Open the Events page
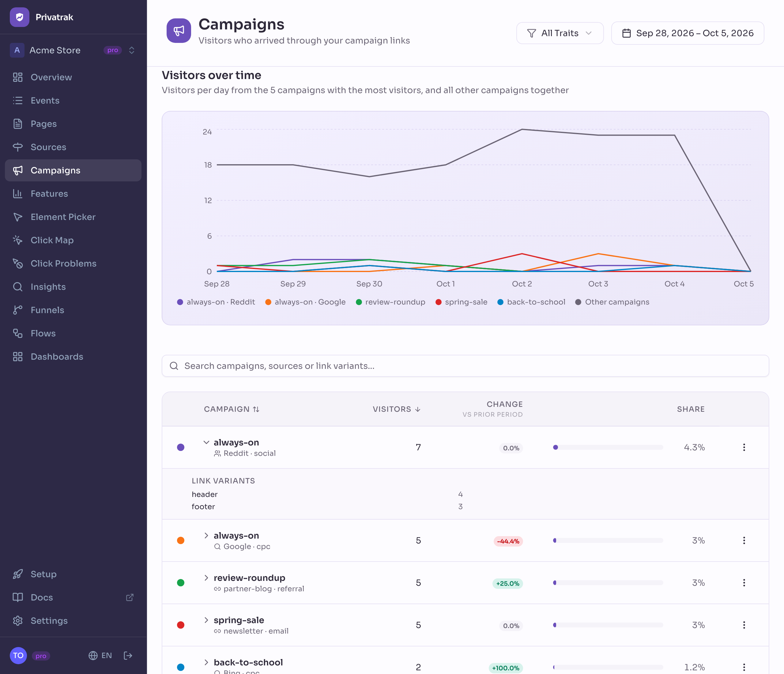The image size is (784, 674). coord(73,100)
